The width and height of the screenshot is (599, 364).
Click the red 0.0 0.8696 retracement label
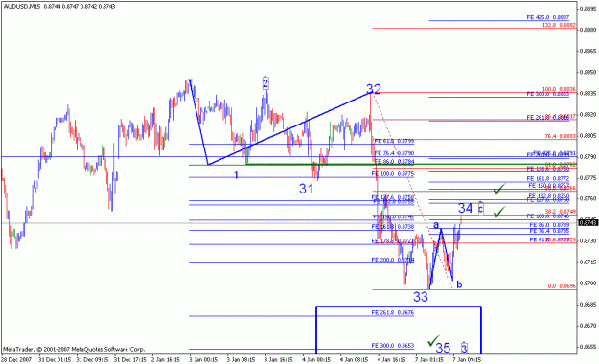pos(562,286)
